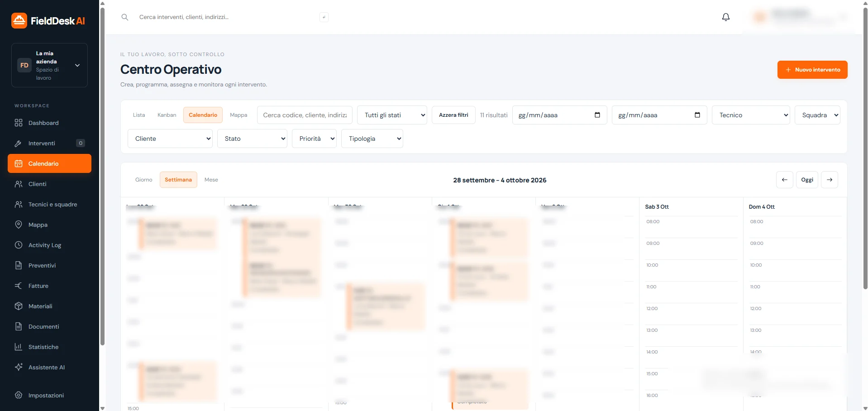Click the top search field for interventi

226,17
